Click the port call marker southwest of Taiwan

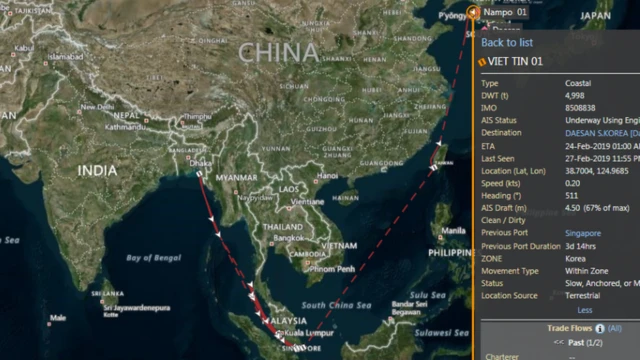[x=433, y=167]
